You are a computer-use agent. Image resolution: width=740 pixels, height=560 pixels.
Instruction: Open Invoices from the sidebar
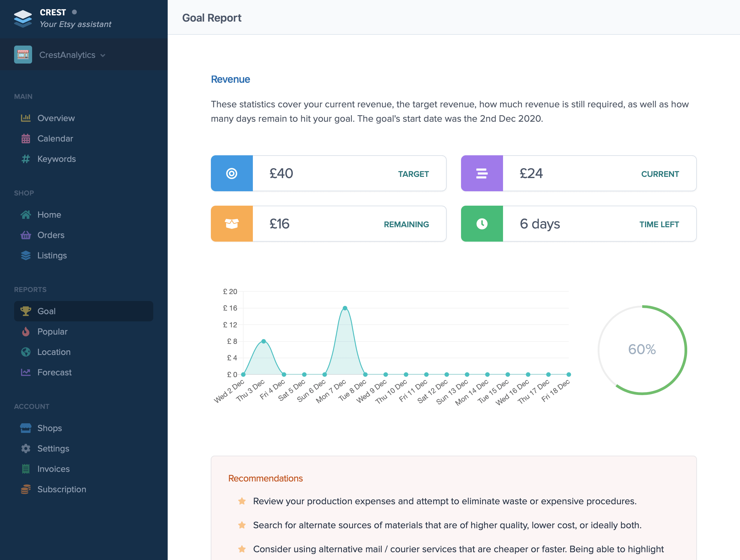[53, 469]
